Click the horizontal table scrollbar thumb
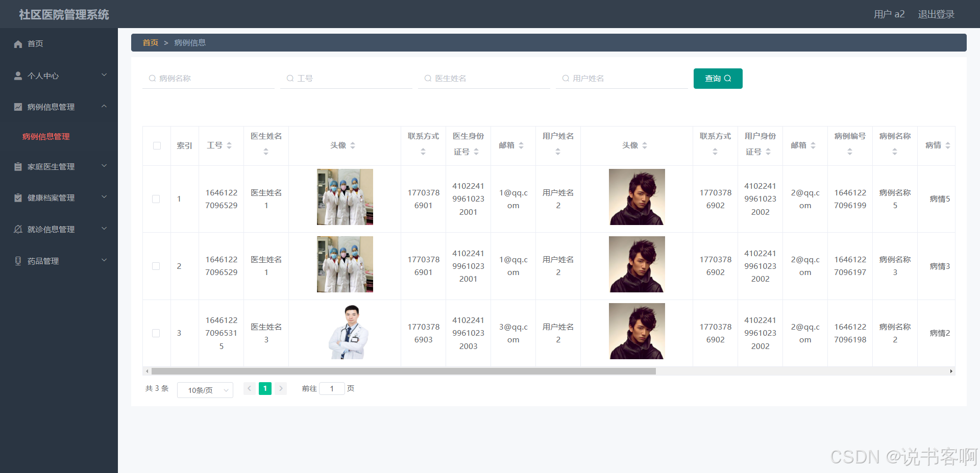Viewport: 980px width, 473px height. (x=403, y=371)
